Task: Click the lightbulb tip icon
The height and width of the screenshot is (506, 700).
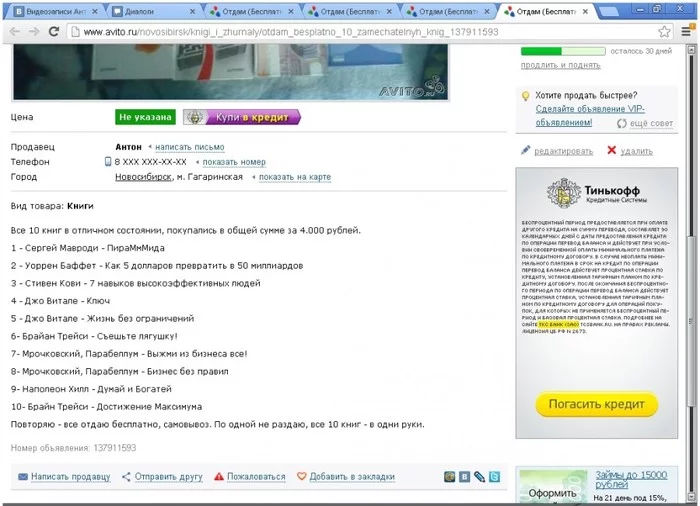Action: click(525, 96)
